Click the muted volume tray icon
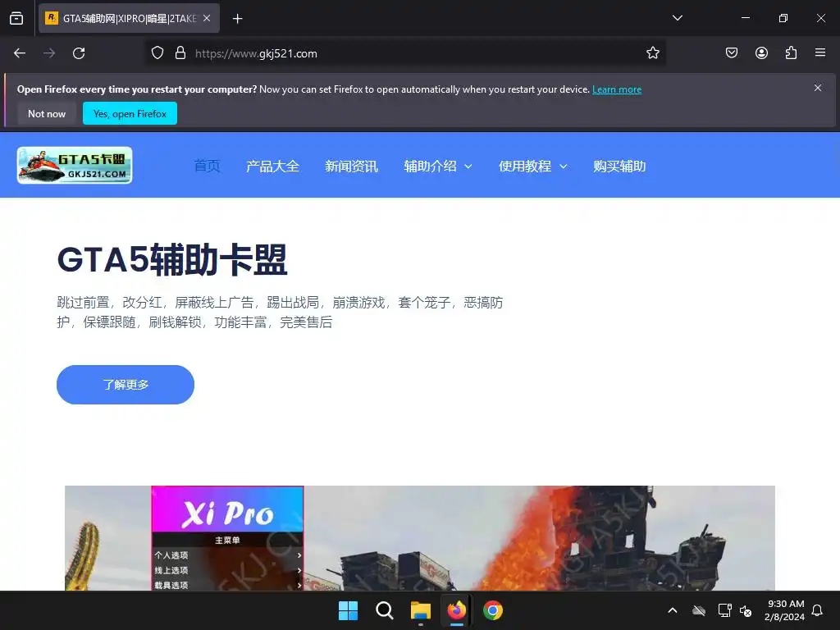Screen dimensions: 840x630 coord(746,610)
